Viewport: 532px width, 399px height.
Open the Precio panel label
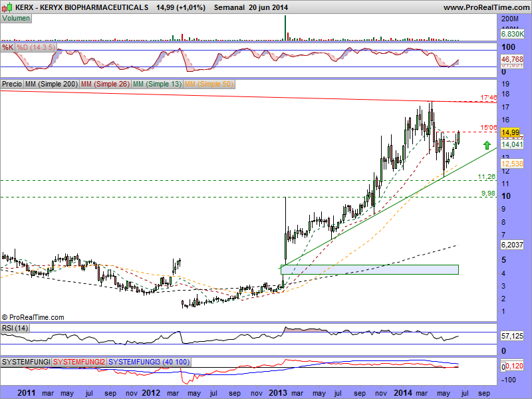[12, 84]
